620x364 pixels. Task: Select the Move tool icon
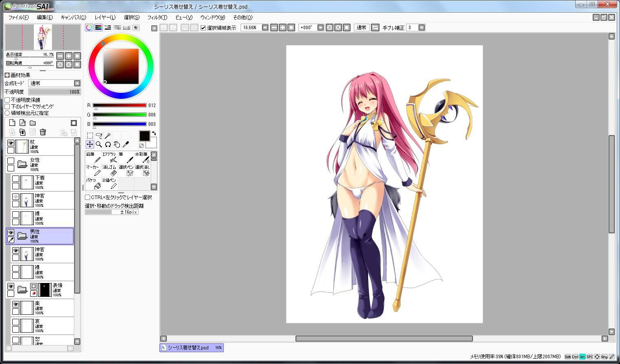[x=90, y=144]
